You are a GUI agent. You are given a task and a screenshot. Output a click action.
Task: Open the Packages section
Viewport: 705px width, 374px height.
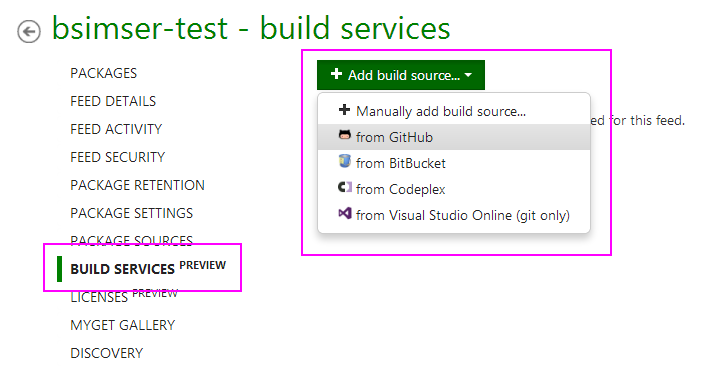pyautogui.click(x=103, y=73)
